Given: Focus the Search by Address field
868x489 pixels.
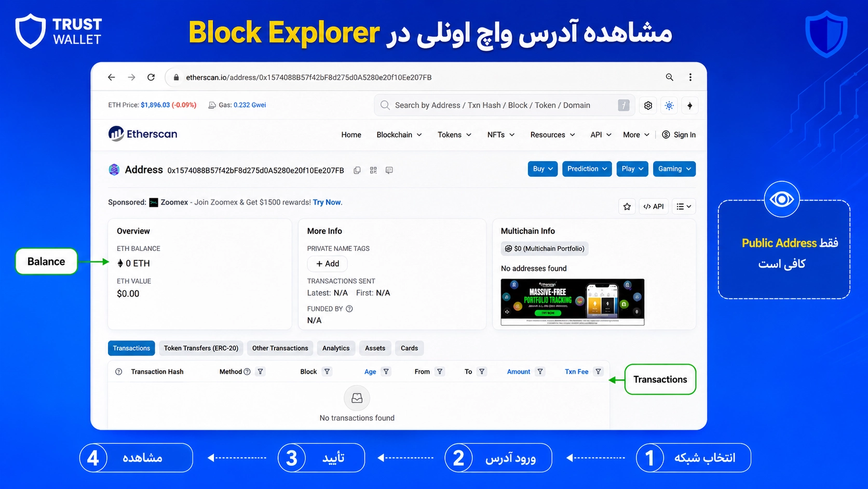Looking at the screenshot, I should coord(504,105).
